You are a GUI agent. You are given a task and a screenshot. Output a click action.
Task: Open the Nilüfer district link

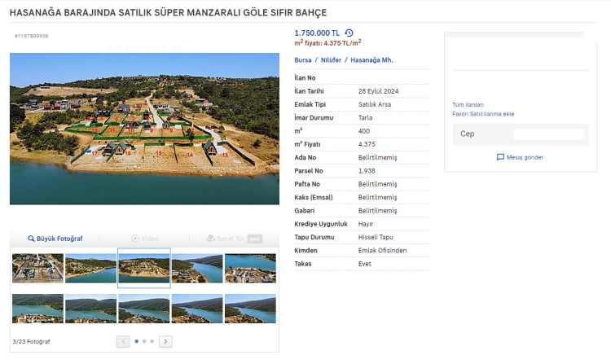point(327,60)
